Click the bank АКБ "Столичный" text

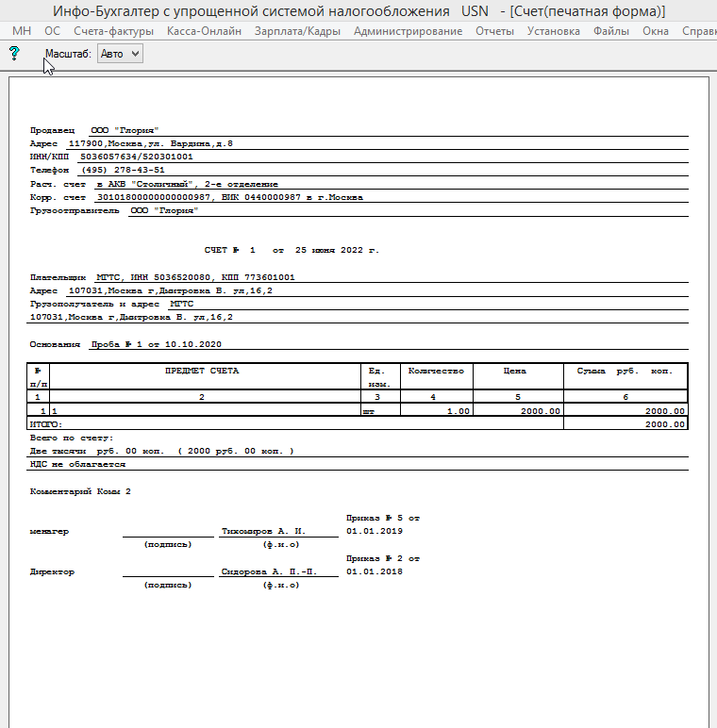(188, 184)
